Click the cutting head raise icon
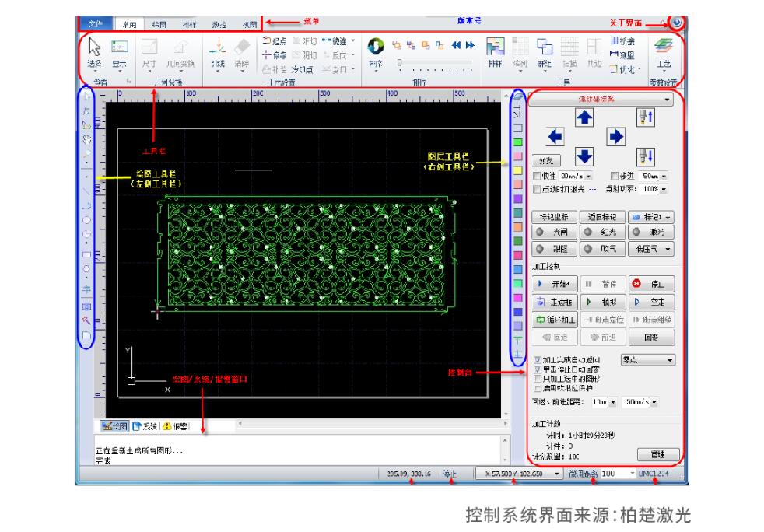 click(645, 117)
